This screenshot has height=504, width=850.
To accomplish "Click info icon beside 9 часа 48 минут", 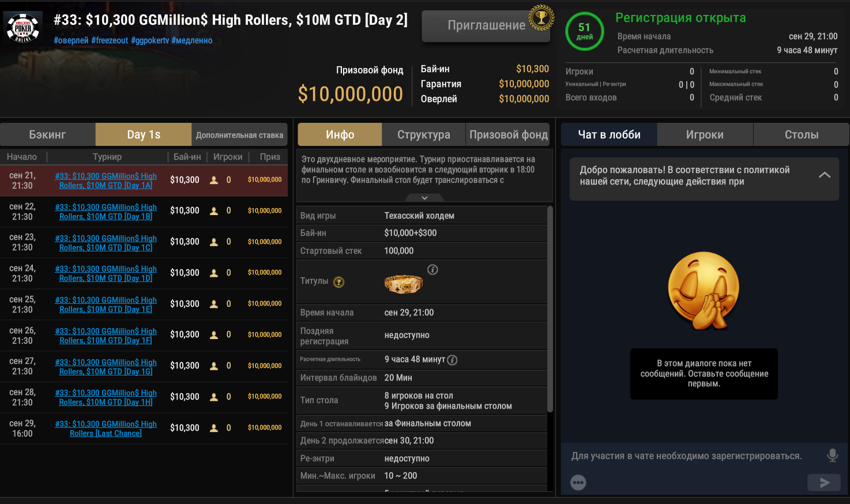I will (453, 360).
